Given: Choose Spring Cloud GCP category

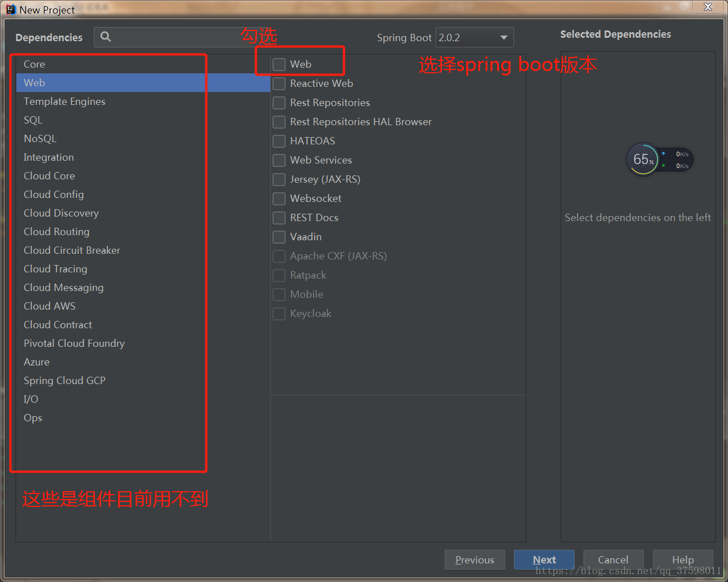Looking at the screenshot, I should (x=143, y=381).
